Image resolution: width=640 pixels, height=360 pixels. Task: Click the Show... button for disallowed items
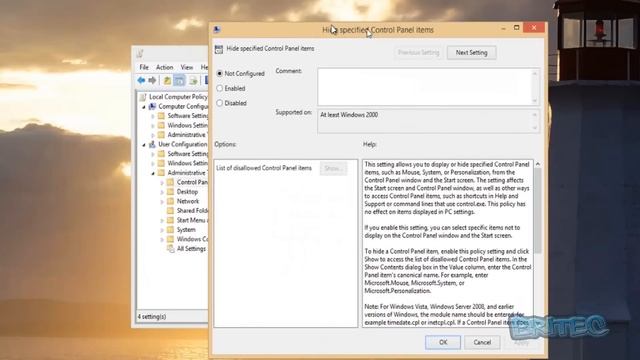point(333,168)
